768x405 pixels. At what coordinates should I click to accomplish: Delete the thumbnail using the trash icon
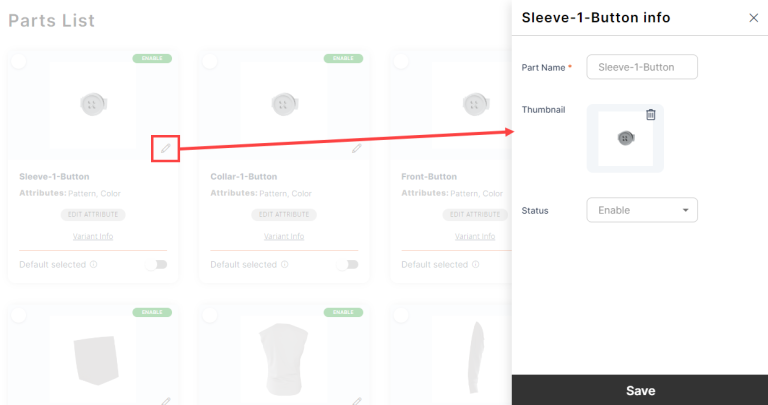coord(651,115)
